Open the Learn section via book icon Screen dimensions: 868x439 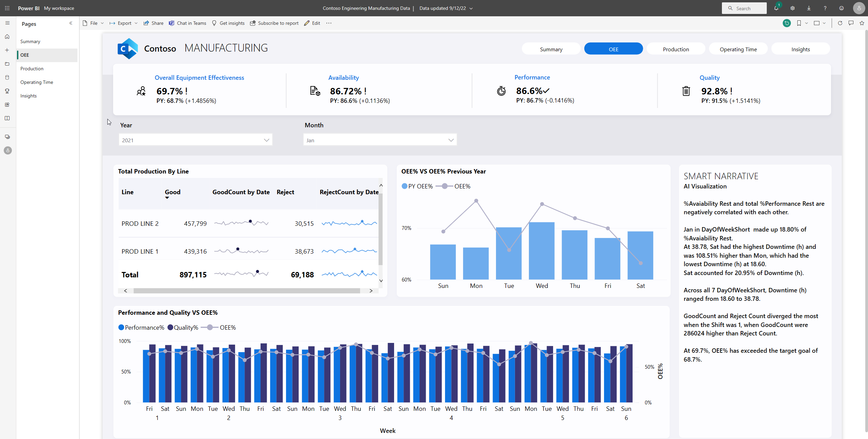(x=7, y=118)
